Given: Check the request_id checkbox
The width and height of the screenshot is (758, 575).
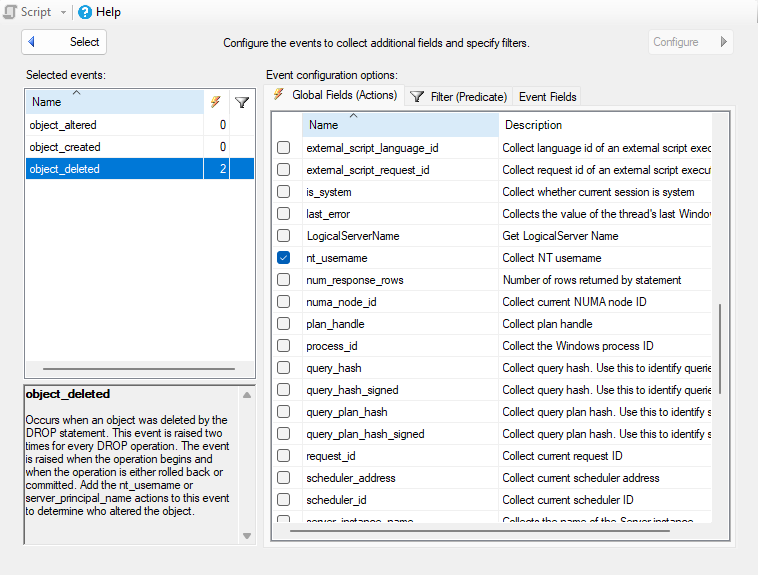Looking at the screenshot, I should pos(284,456).
